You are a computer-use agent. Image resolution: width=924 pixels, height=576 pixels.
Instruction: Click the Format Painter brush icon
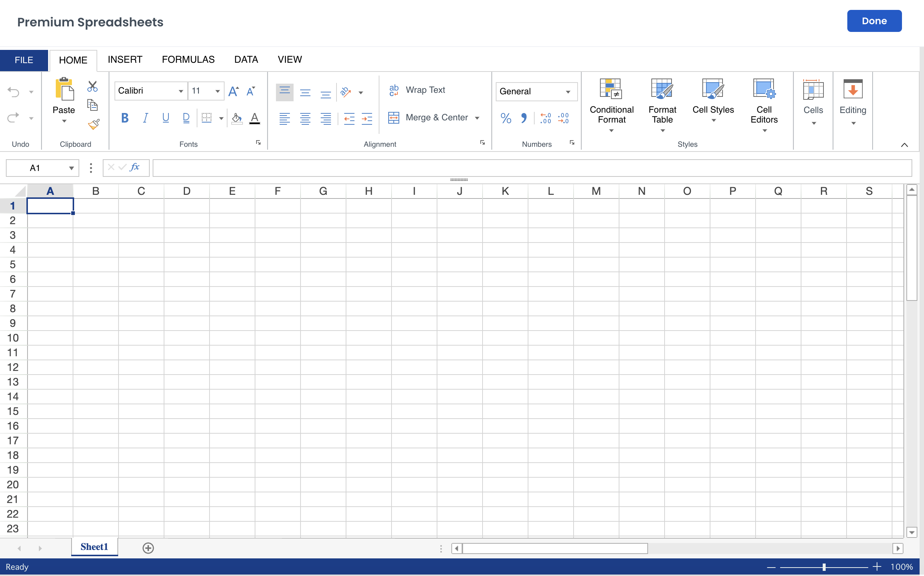93,124
